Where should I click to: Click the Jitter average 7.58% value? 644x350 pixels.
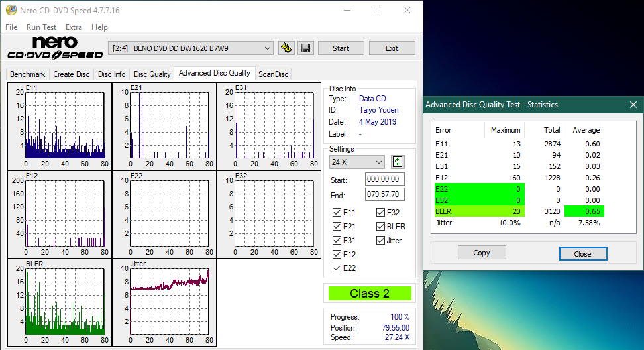[589, 223]
